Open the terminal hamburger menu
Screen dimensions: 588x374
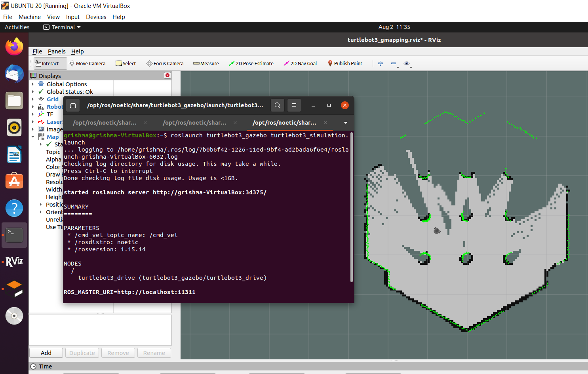click(294, 105)
